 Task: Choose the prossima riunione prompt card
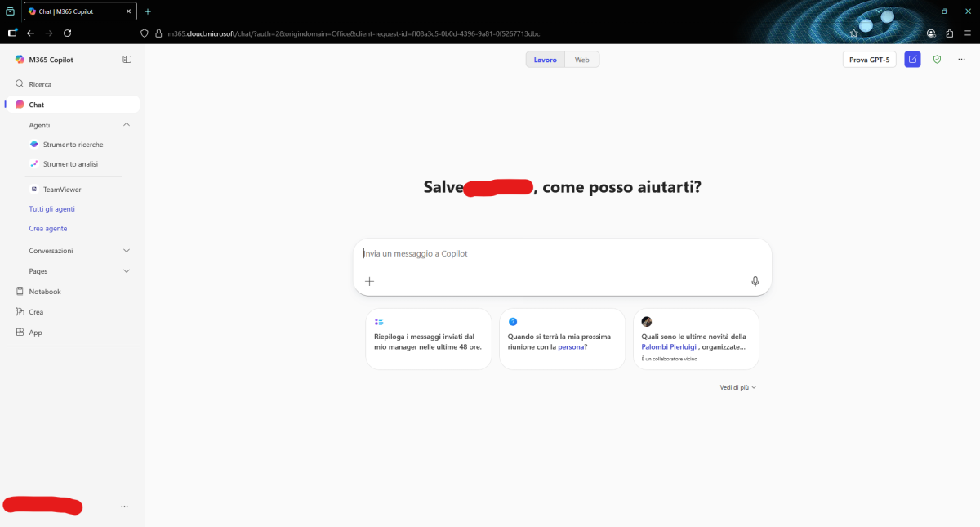[x=563, y=339]
